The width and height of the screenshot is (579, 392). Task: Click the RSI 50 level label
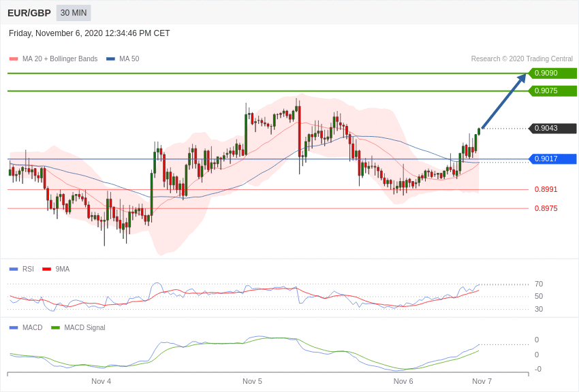[539, 296]
